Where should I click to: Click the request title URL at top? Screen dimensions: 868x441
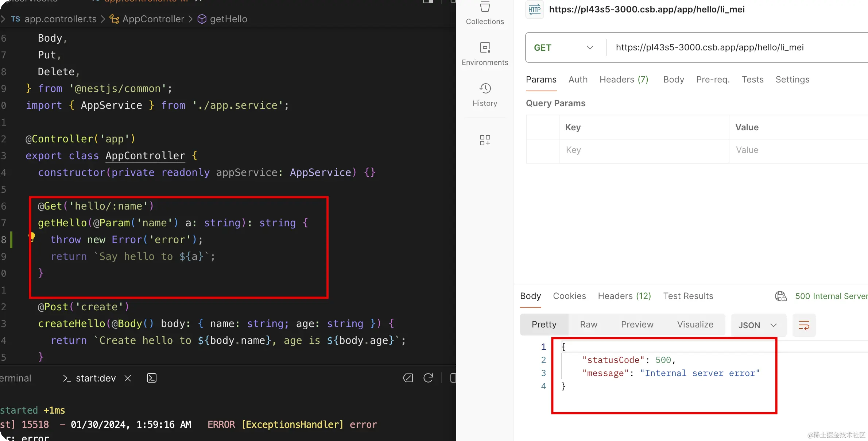click(647, 9)
